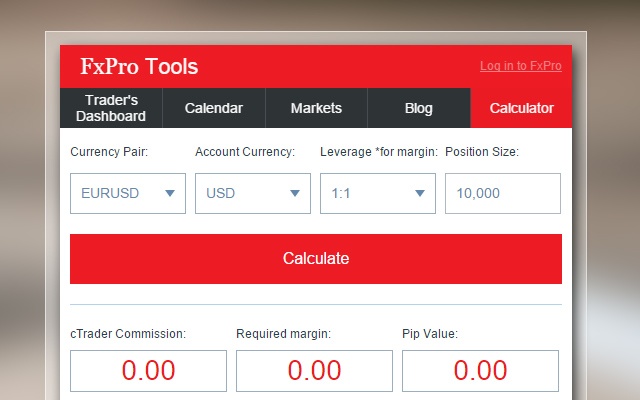Screen dimensions: 640x400
Task: Open the Trader's Dashboard tab
Action: [111, 108]
